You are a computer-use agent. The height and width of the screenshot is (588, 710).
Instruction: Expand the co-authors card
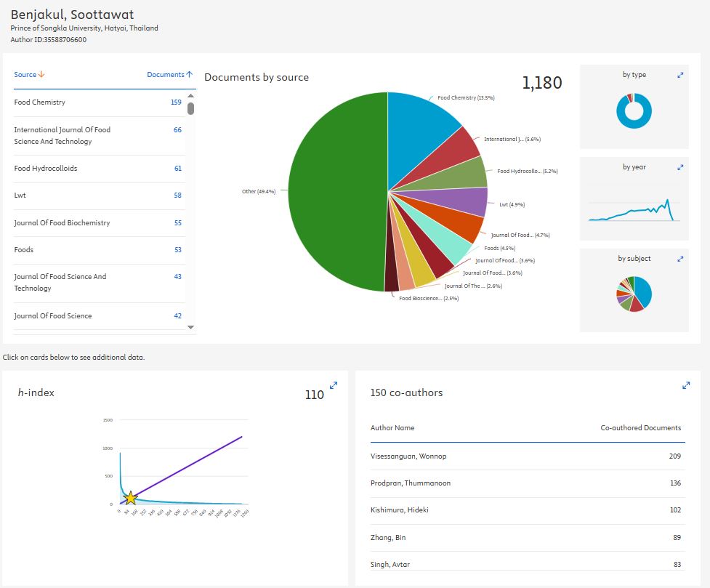pos(686,385)
